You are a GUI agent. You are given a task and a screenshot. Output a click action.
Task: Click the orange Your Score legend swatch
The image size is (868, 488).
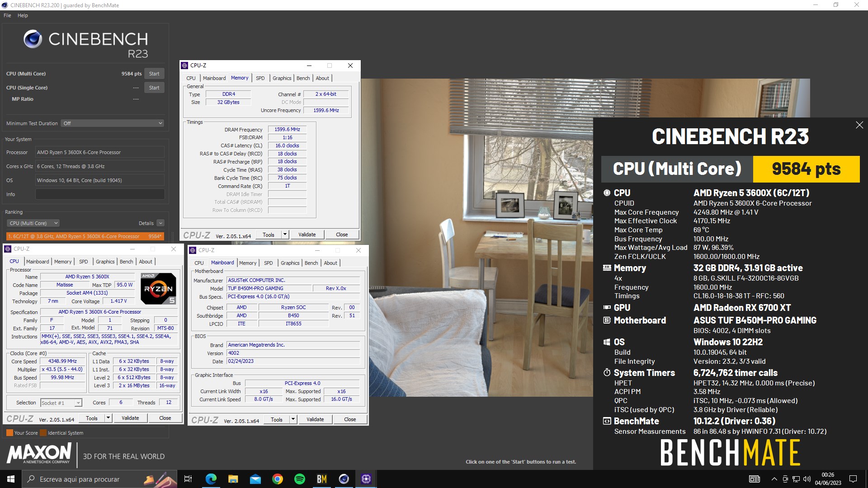pyautogui.click(x=9, y=433)
